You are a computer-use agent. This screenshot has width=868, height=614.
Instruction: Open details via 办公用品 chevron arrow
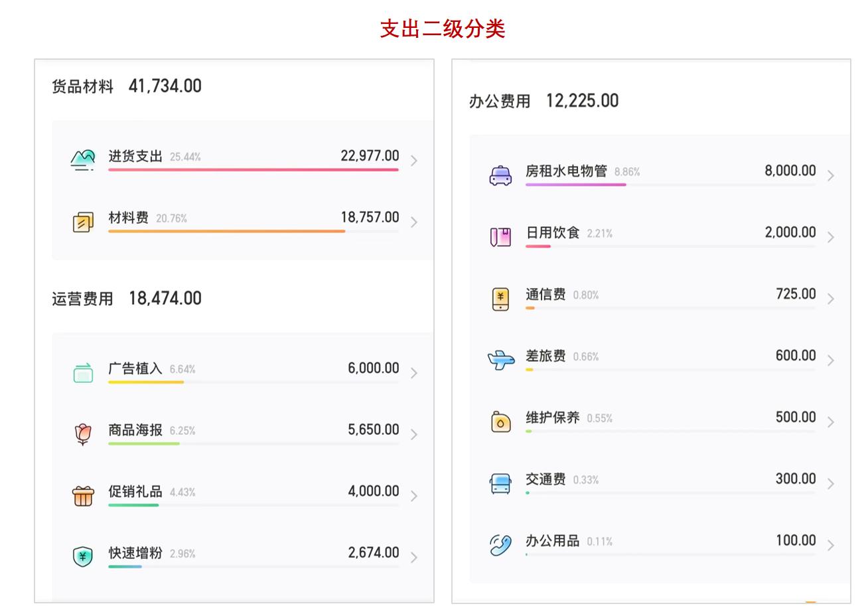pyautogui.click(x=832, y=546)
